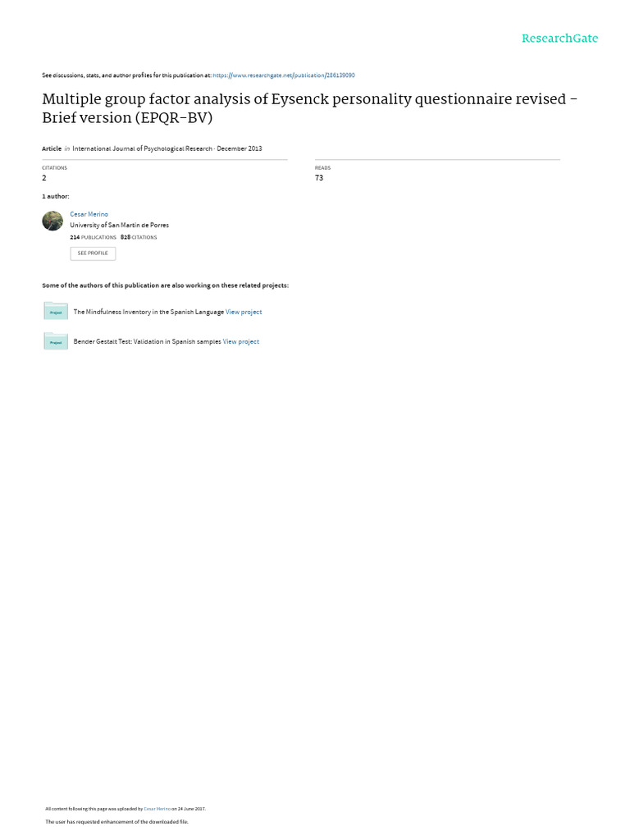Open View project for Mindfulness Inventory
The height and width of the screenshot is (840, 630).
[244, 312]
